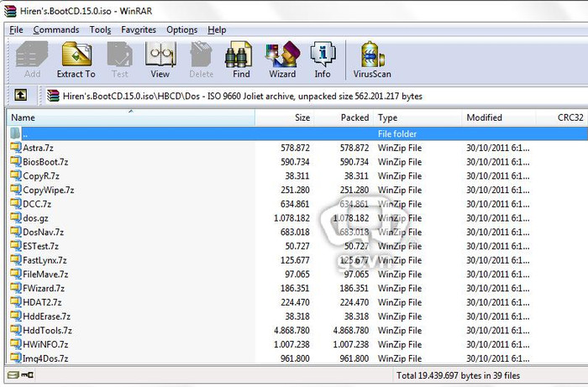Show archive Info via toolbar icon
The width and height of the screenshot is (588, 387).
323,60
